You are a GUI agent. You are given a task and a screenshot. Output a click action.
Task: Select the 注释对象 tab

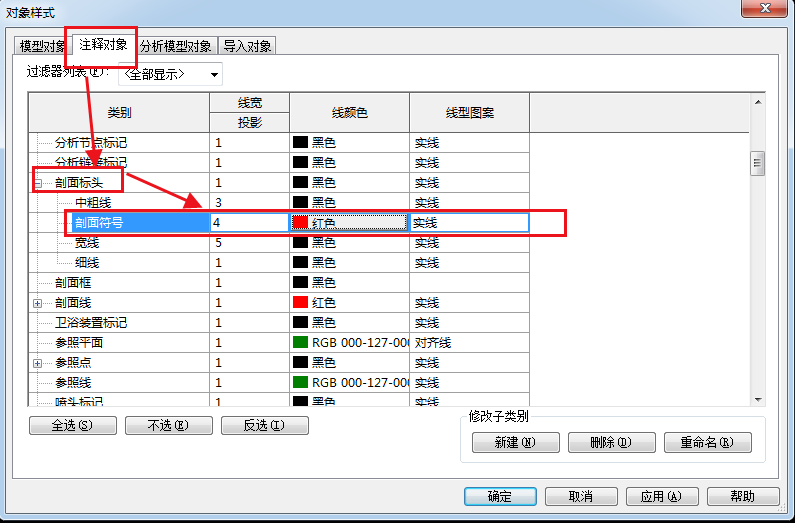(x=103, y=45)
